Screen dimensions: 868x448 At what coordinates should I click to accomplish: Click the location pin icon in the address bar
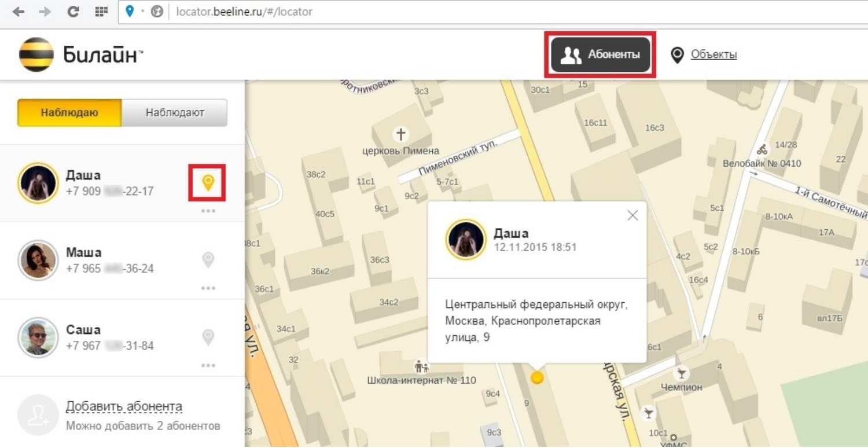[x=128, y=10]
